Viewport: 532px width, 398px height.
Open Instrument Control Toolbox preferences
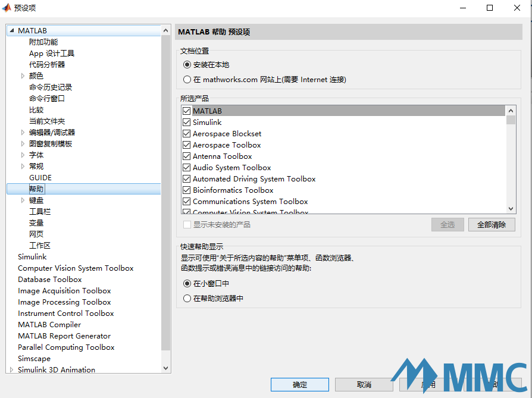(66, 313)
